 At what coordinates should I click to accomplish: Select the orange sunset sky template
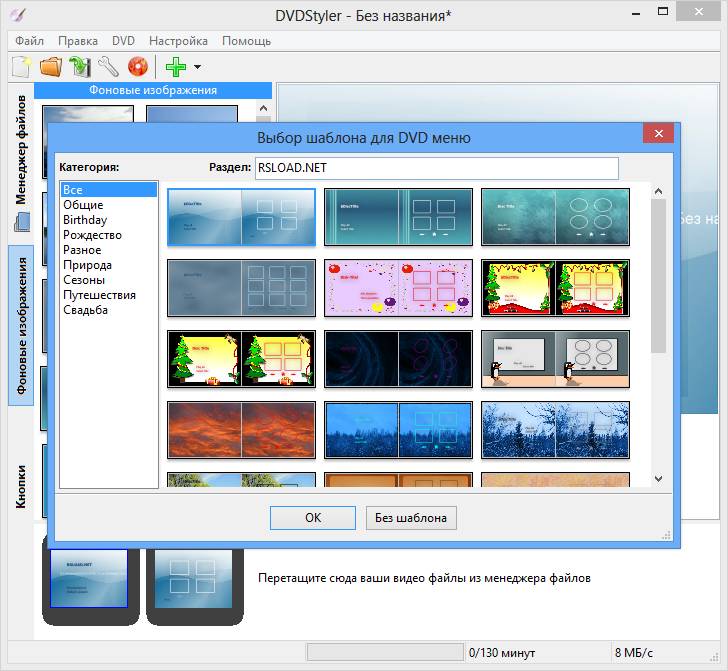click(x=241, y=430)
